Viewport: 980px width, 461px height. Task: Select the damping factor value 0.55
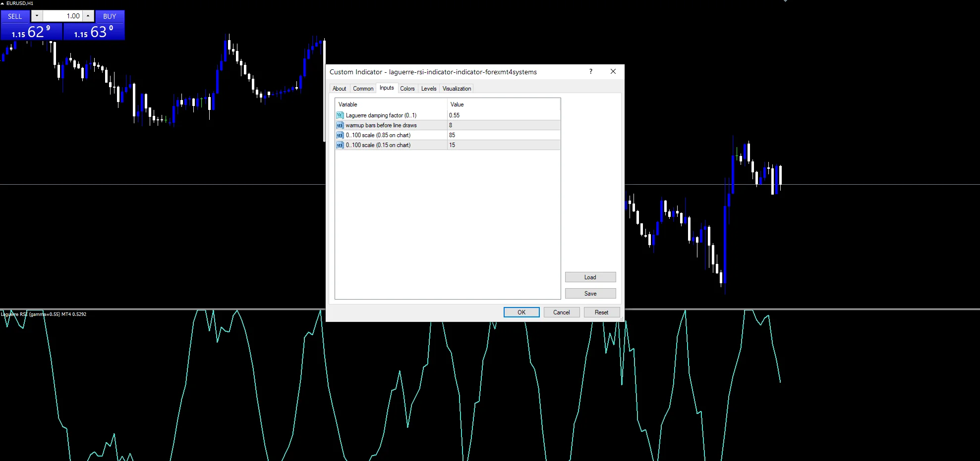click(x=504, y=115)
